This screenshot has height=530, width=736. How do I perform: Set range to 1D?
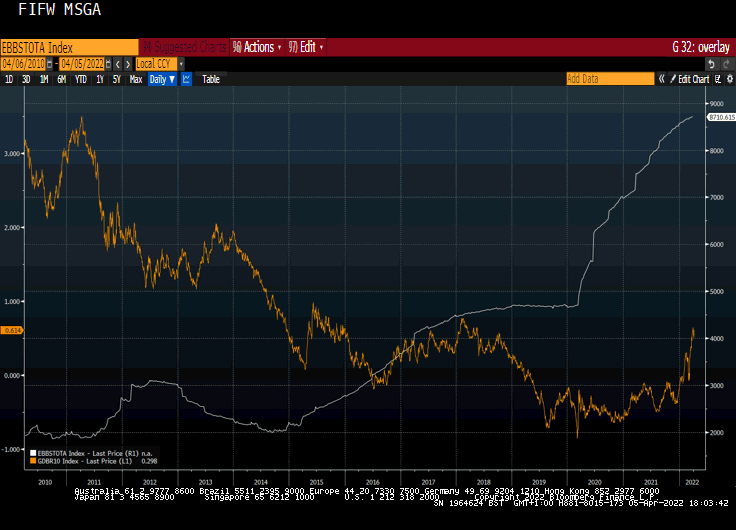pyautogui.click(x=9, y=79)
